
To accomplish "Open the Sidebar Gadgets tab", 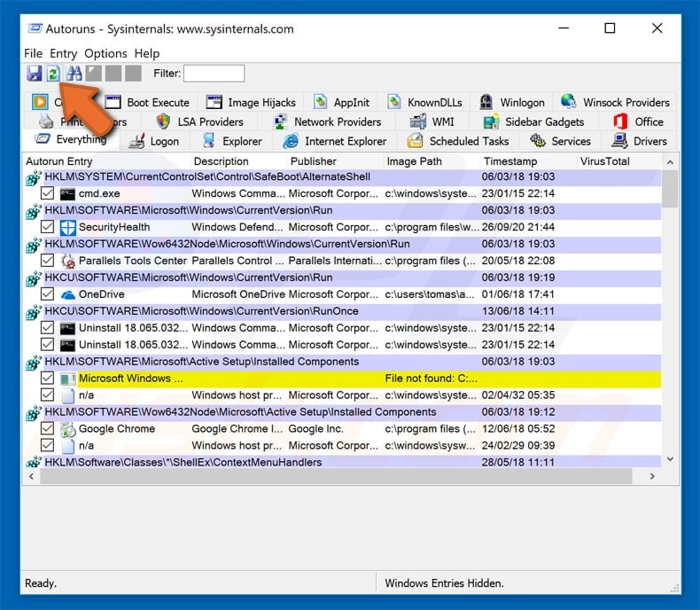I will click(534, 121).
